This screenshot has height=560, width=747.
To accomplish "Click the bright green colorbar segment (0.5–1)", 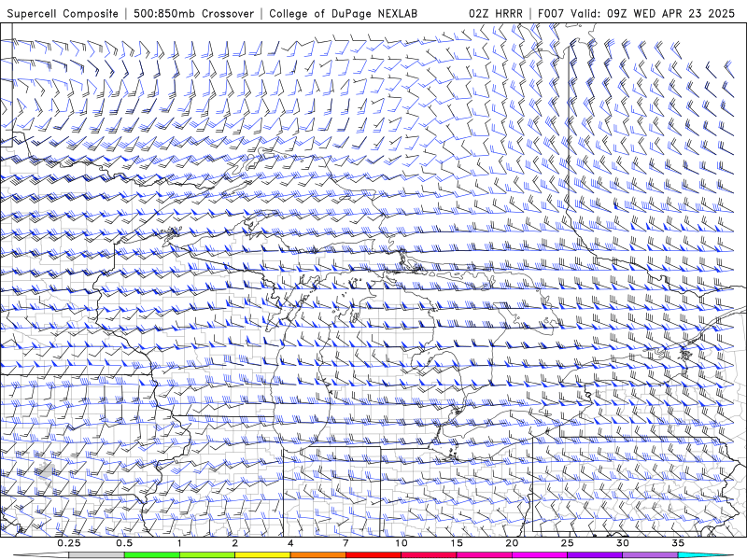I will [152, 555].
